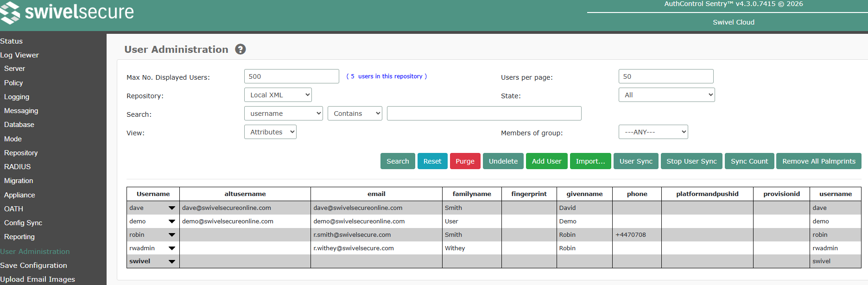Expand the dropdown arrow for user rwadmin
Screen dimensions: 868x285
pos(172,248)
